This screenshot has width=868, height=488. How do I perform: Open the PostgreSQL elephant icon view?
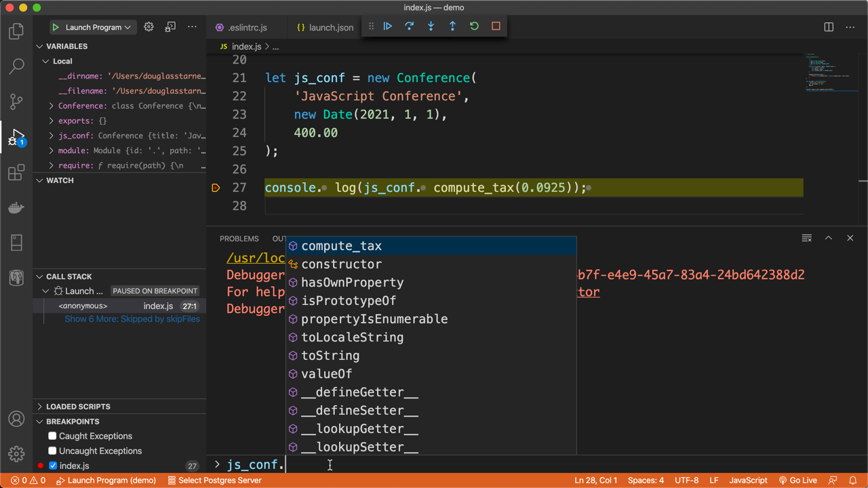(16, 277)
